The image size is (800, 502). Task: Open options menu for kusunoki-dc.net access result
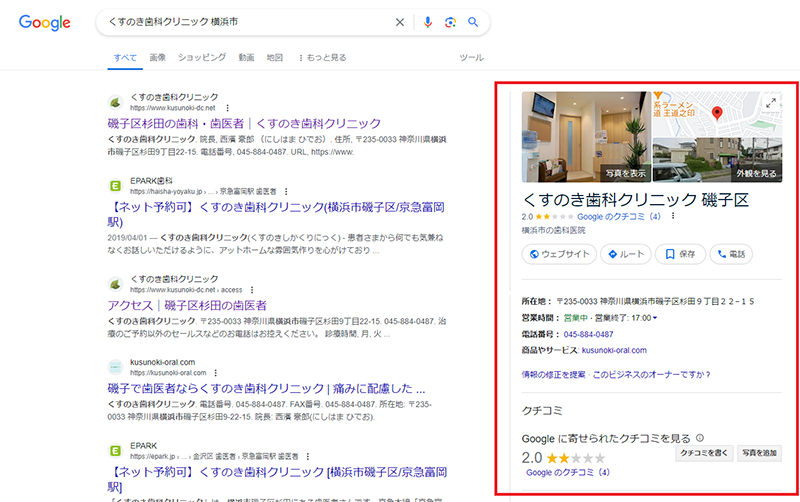252,290
